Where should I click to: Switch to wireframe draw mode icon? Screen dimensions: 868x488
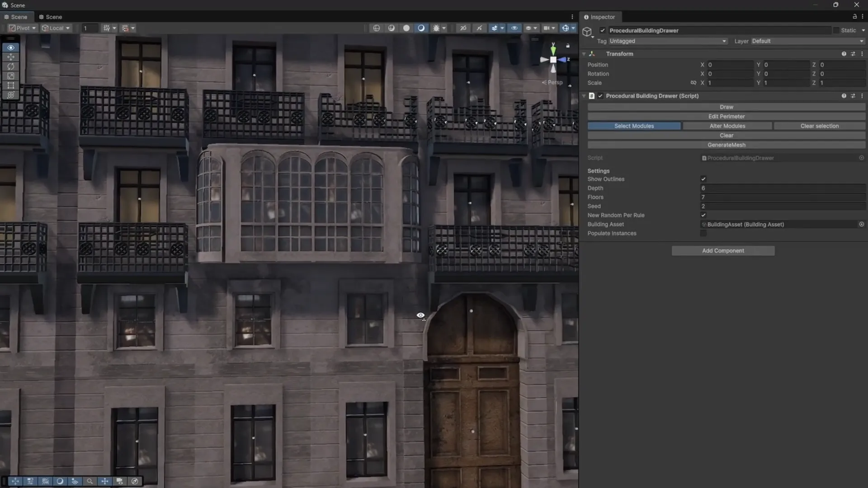click(377, 28)
